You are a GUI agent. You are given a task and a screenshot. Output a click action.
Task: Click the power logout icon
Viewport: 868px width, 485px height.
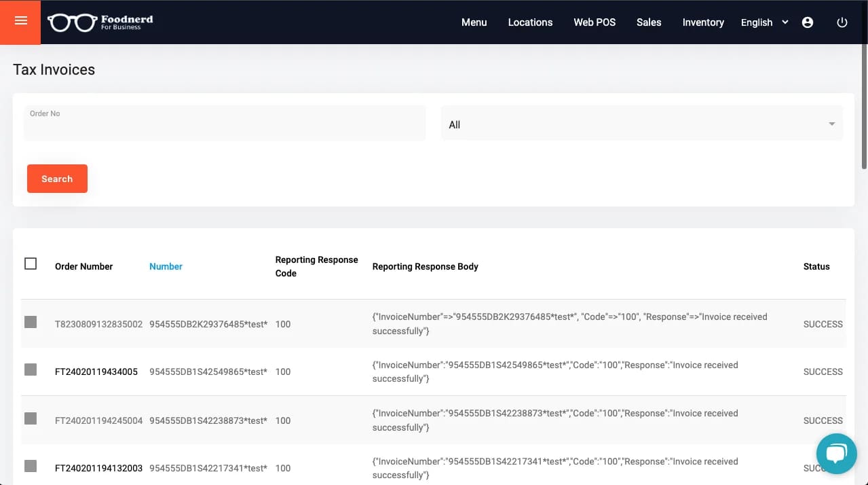point(842,22)
